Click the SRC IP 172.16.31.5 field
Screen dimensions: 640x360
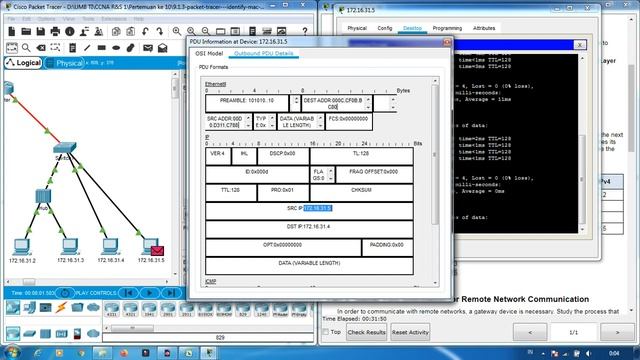click(309, 211)
